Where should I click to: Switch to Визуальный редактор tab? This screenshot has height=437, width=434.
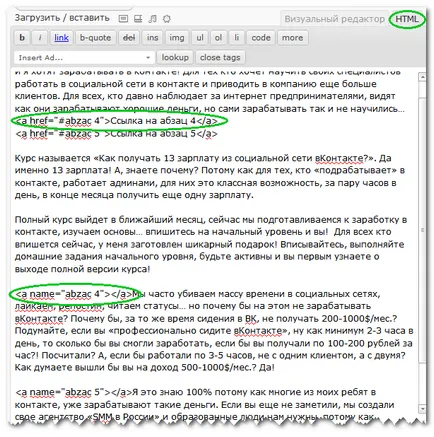pos(334,19)
